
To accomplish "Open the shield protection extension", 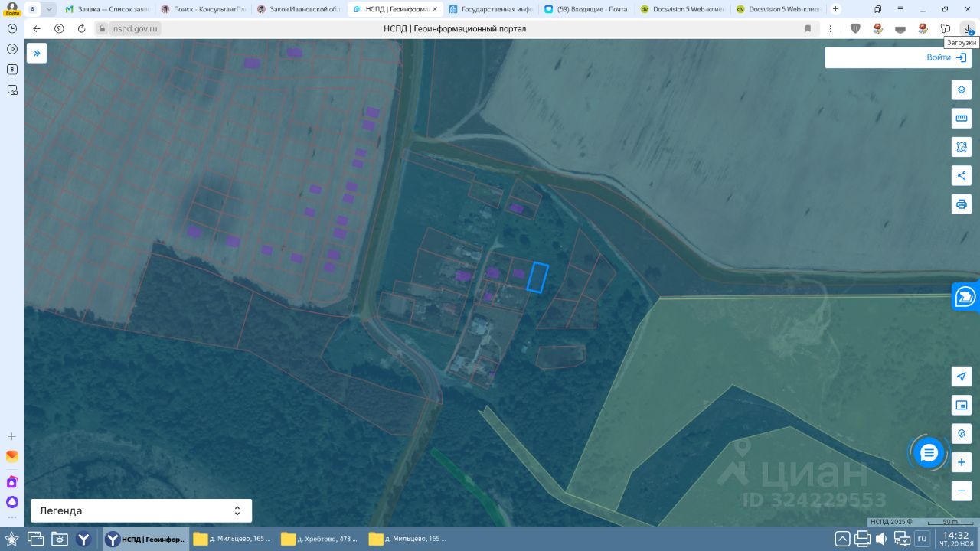I will (855, 28).
